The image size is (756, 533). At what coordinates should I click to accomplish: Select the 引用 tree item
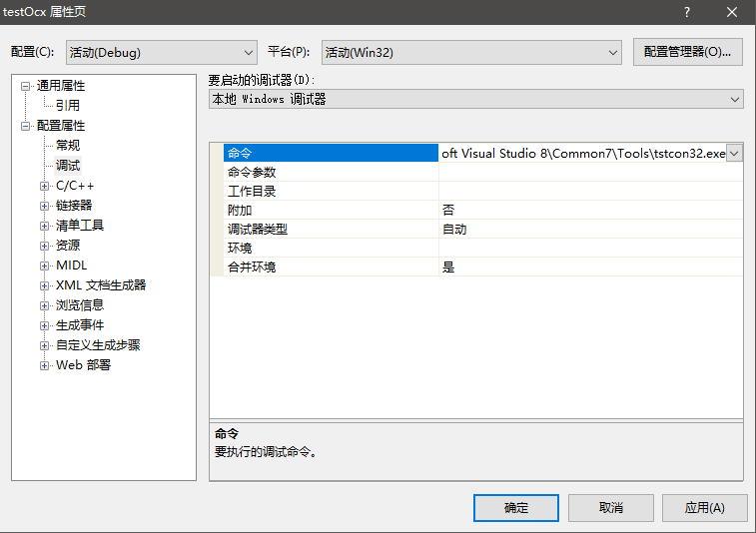[68, 105]
